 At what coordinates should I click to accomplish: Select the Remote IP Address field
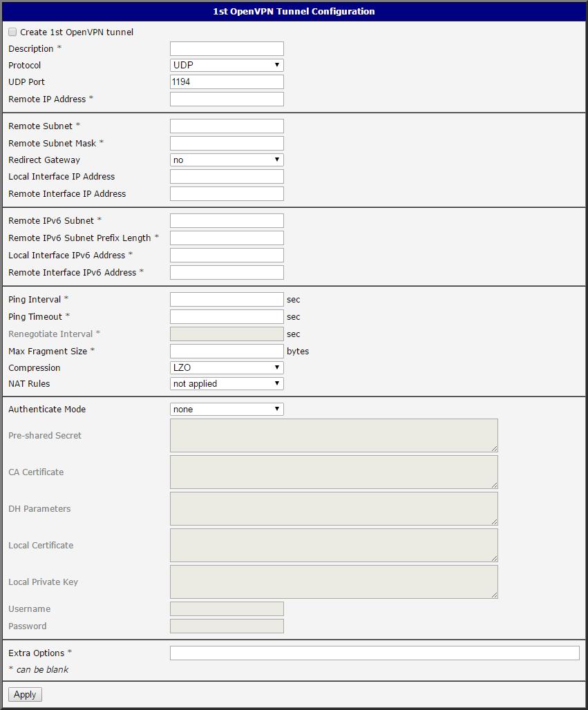coord(227,99)
